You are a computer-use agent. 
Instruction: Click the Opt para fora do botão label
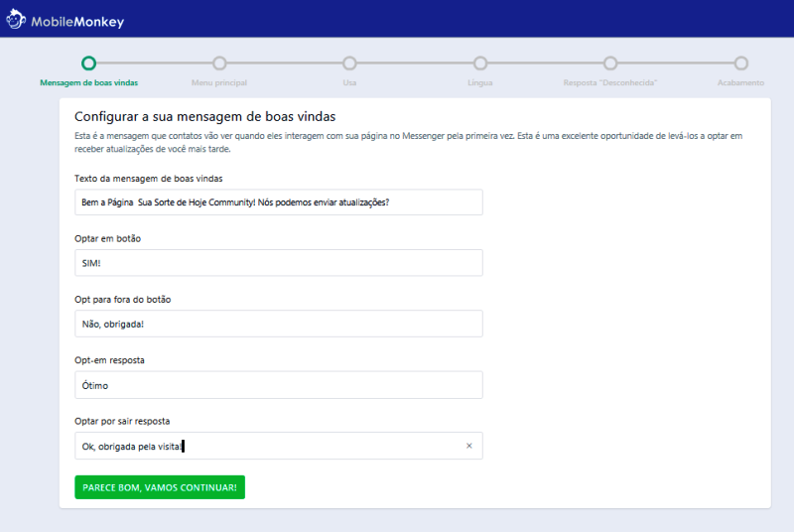[x=122, y=300]
